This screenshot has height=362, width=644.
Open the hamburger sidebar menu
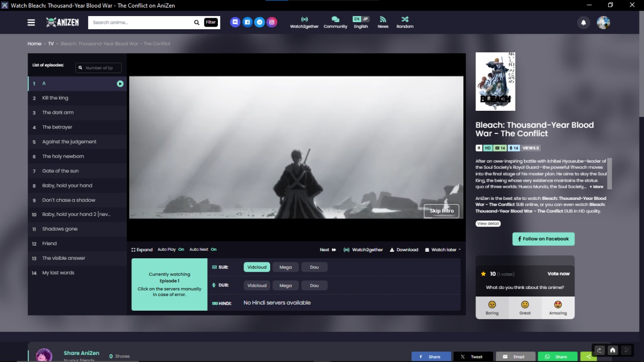(31, 22)
